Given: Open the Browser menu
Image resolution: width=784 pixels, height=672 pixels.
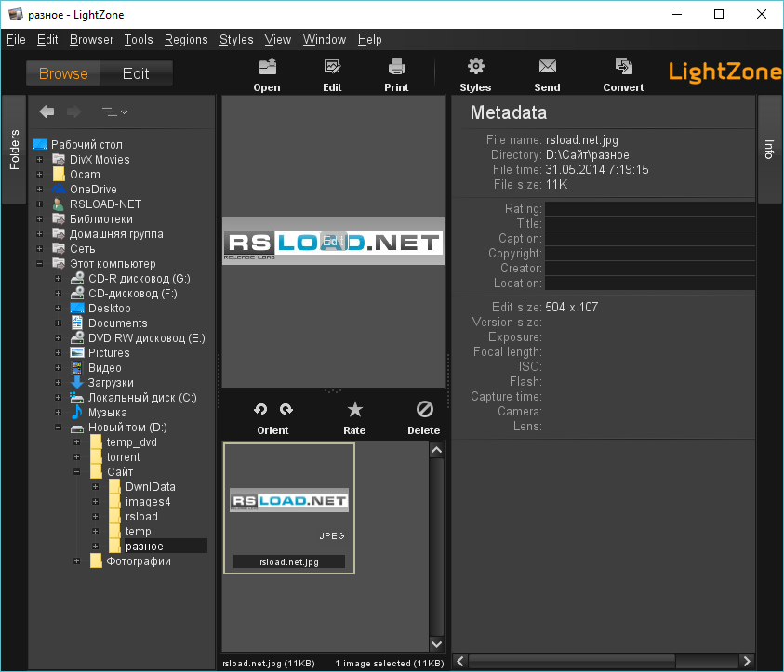Looking at the screenshot, I should 91,39.
